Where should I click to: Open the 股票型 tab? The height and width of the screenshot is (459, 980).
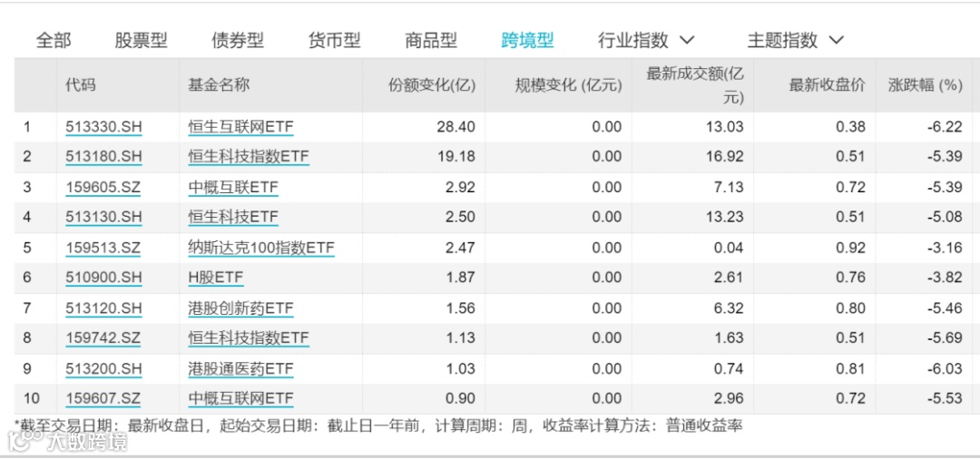click(x=142, y=41)
